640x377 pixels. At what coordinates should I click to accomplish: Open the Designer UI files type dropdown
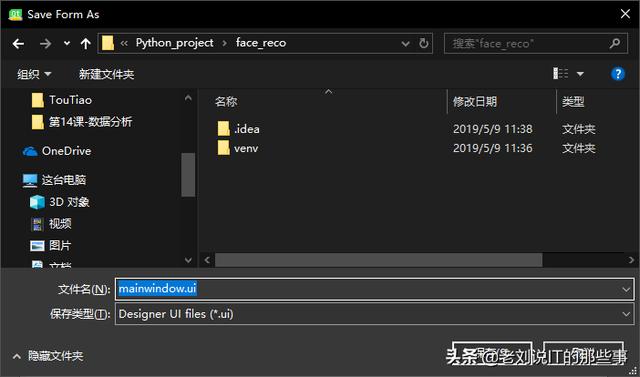(x=374, y=314)
